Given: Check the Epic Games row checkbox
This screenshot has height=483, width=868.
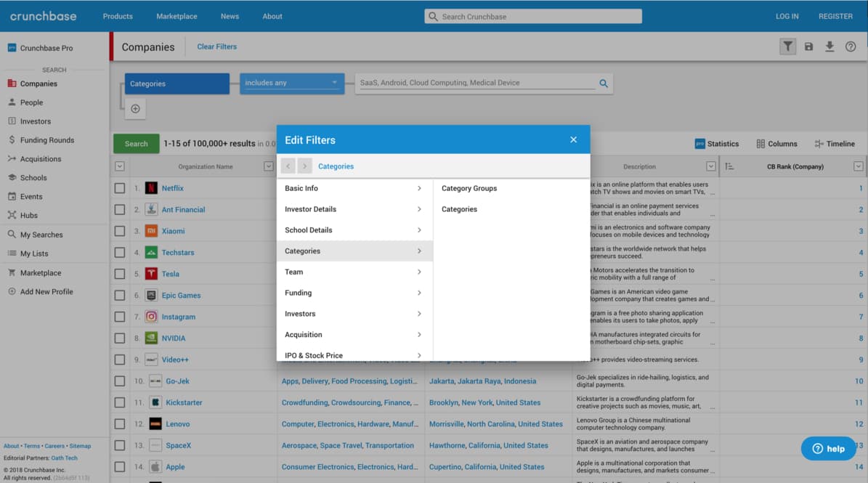Looking at the screenshot, I should point(120,296).
